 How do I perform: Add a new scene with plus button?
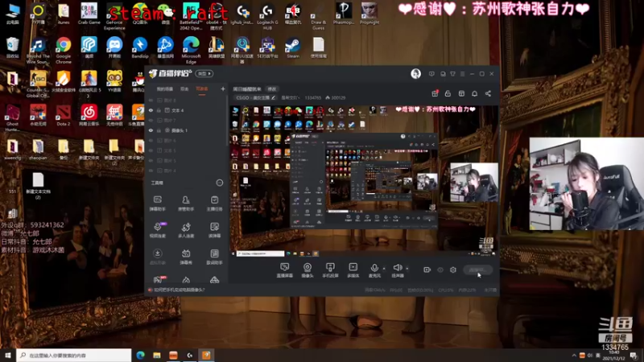click(x=223, y=88)
